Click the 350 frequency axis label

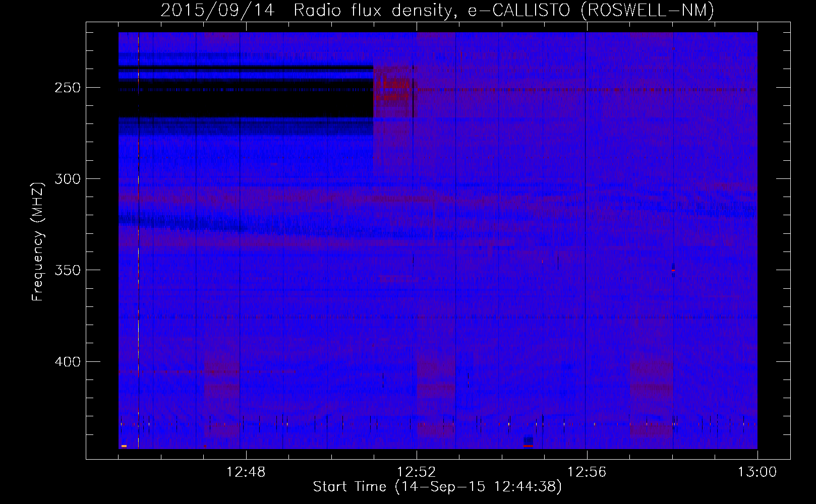(x=67, y=270)
